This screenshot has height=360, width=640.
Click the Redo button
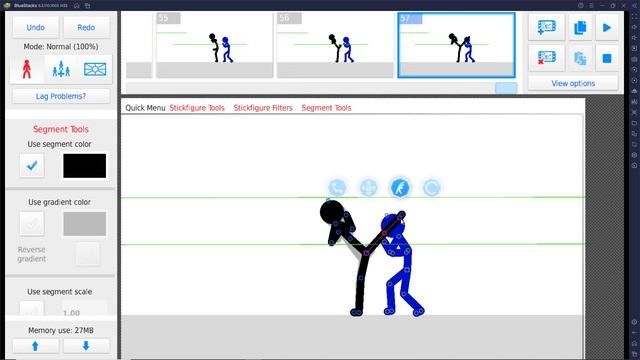coord(86,27)
